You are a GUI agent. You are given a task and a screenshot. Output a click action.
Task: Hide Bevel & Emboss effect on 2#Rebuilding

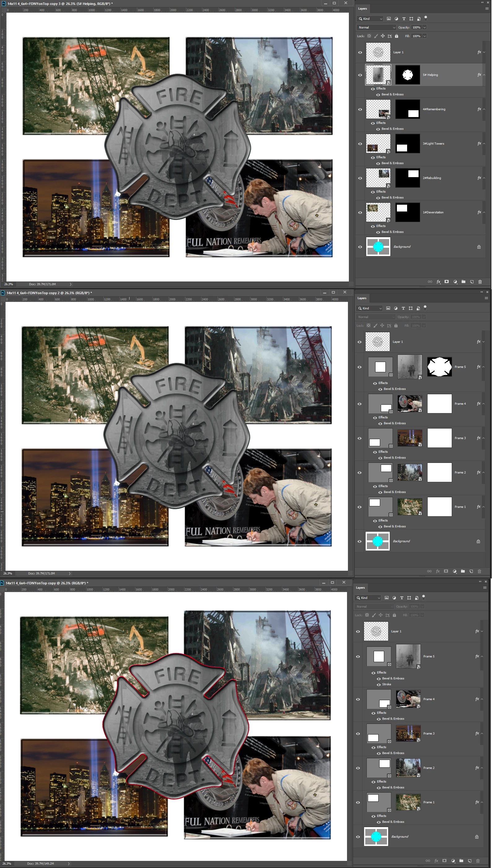point(378,198)
